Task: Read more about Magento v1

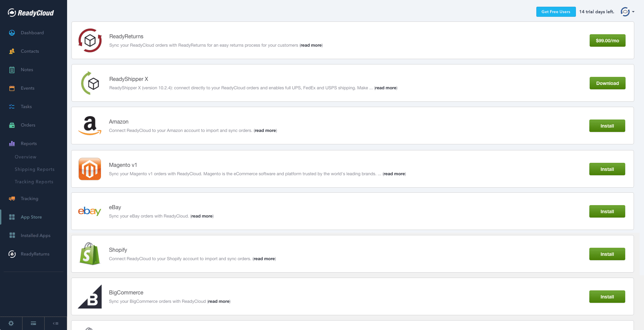Action: 394,174
